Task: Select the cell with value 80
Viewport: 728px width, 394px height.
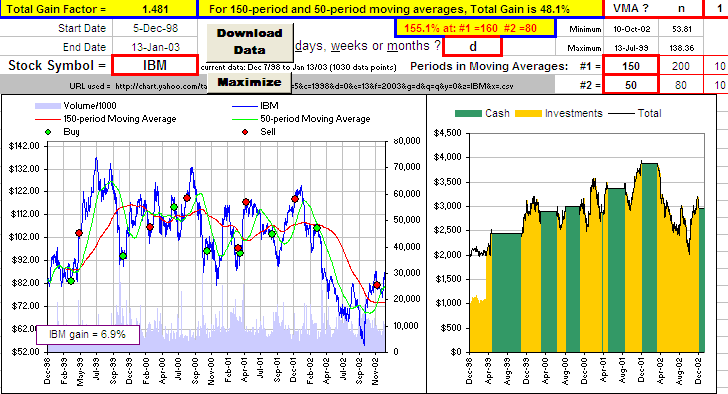Action: pos(681,85)
